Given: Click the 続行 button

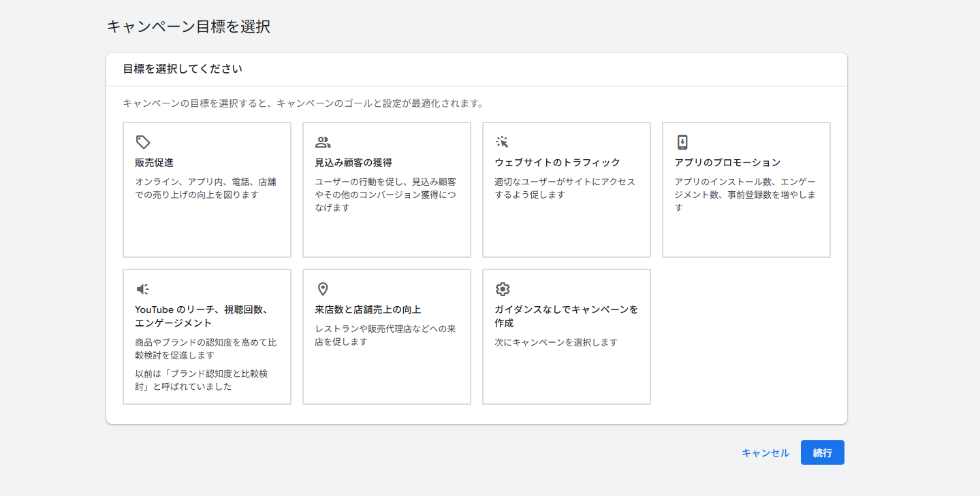Looking at the screenshot, I should (823, 452).
